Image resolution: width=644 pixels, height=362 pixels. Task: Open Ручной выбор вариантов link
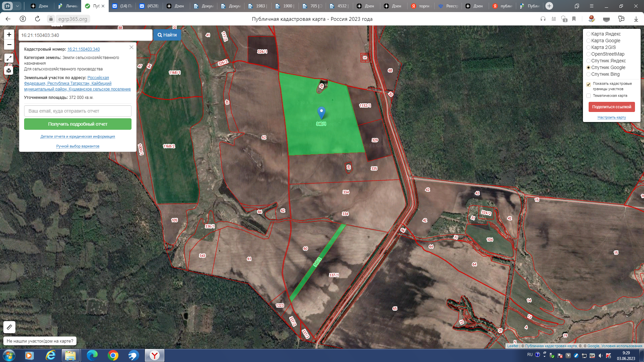(78, 146)
